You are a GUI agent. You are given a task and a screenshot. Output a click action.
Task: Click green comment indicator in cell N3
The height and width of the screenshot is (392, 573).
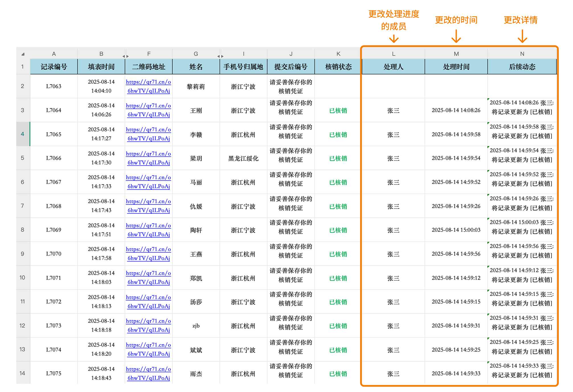tap(489, 99)
